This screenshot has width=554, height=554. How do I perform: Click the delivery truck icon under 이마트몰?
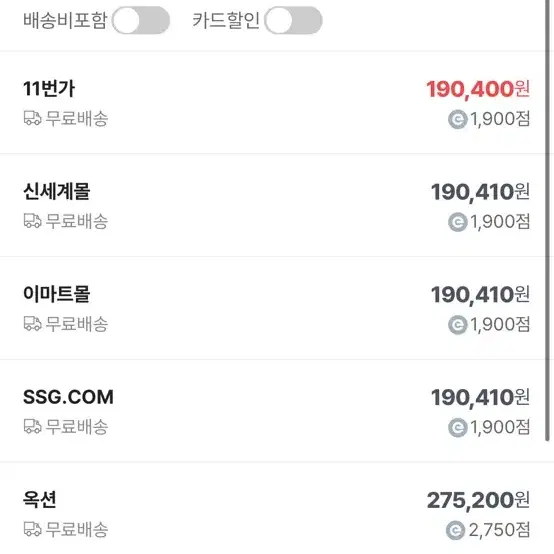[33, 324]
